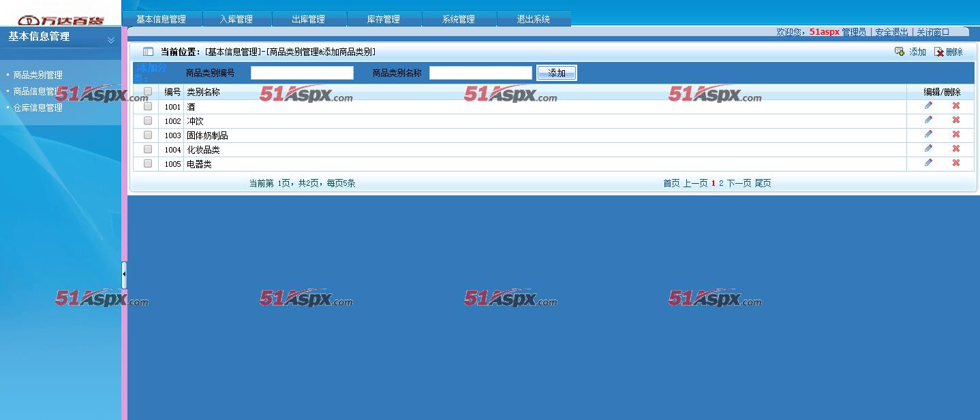Click the category name 固体奶制品
This screenshot has width=980, height=420.
[207, 135]
